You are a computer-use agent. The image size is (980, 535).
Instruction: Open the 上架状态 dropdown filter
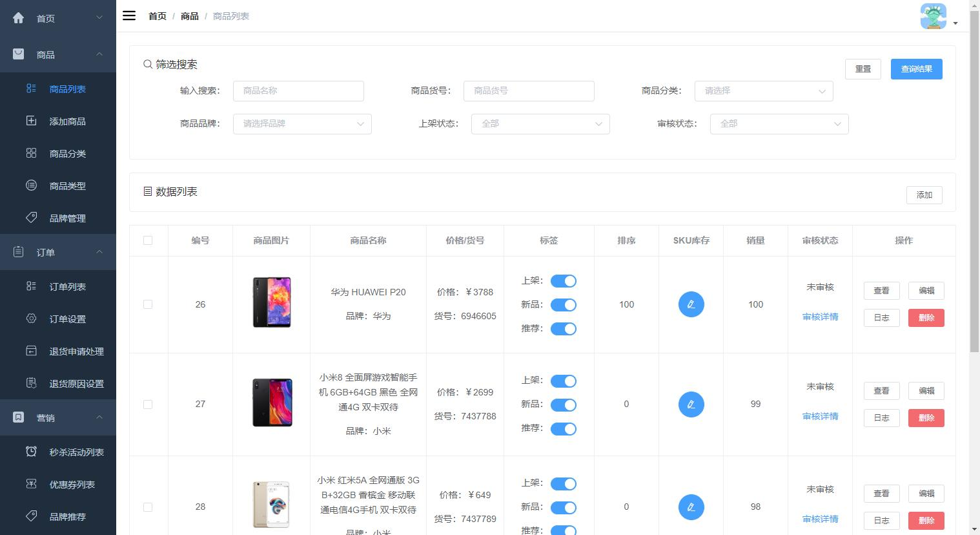pyautogui.click(x=540, y=124)
